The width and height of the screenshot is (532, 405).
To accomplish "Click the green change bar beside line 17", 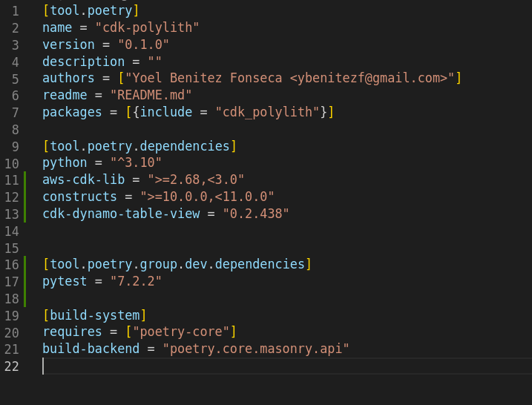I will [25, 281].
